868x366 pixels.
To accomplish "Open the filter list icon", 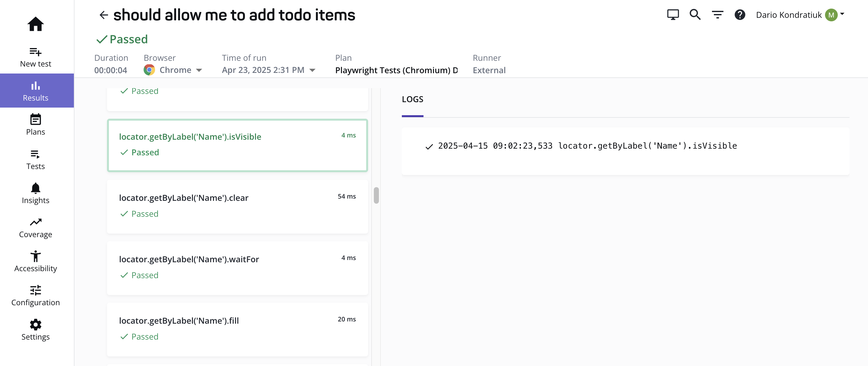I will coord(717,15).
